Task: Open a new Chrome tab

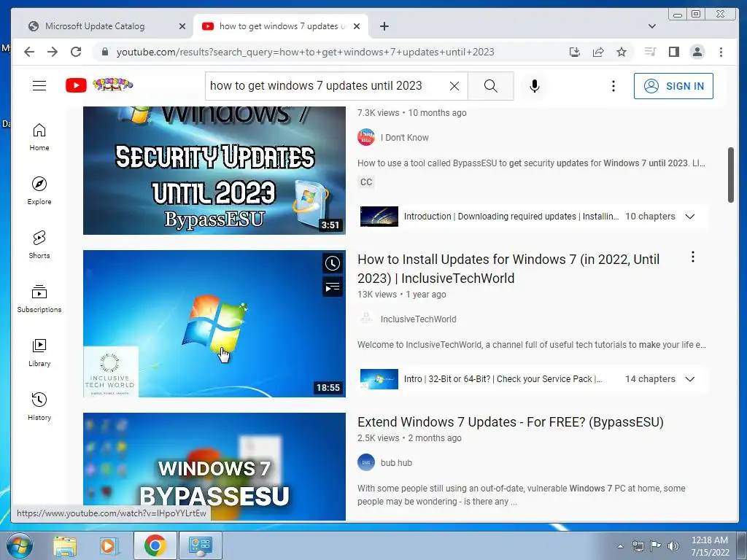Action: [x=384, y=26]
